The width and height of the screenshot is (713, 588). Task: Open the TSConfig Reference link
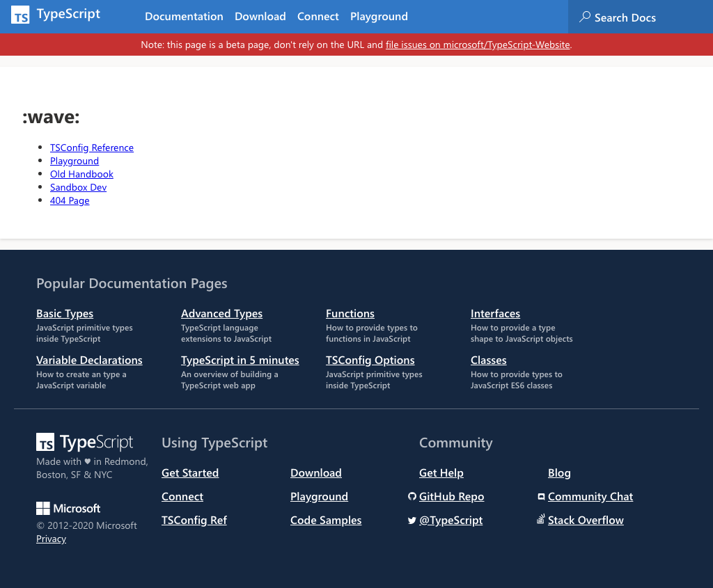[91, 148]
